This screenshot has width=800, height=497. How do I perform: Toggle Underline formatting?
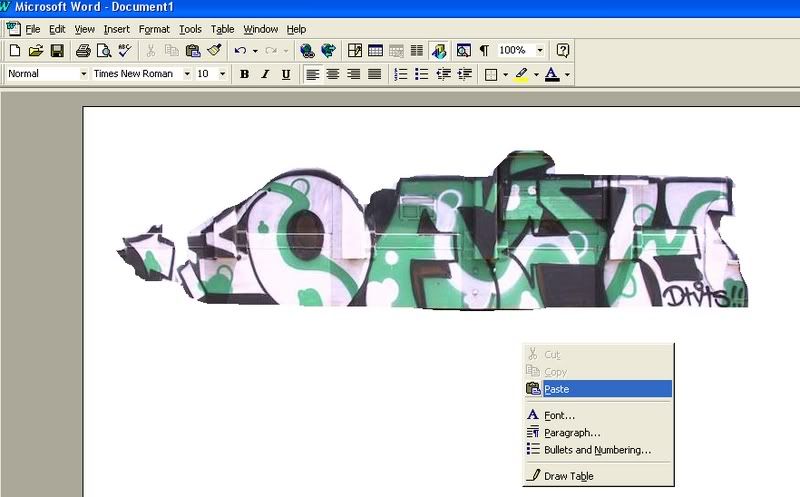[286, 74]
